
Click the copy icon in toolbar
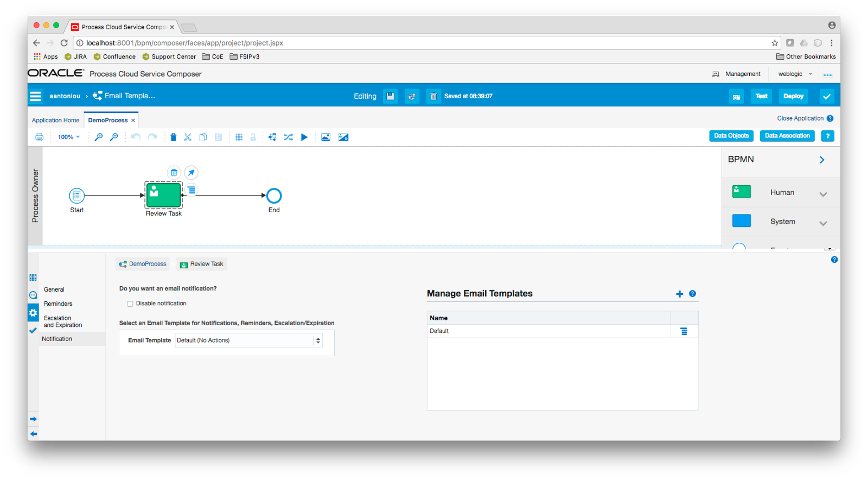(203, 137)
